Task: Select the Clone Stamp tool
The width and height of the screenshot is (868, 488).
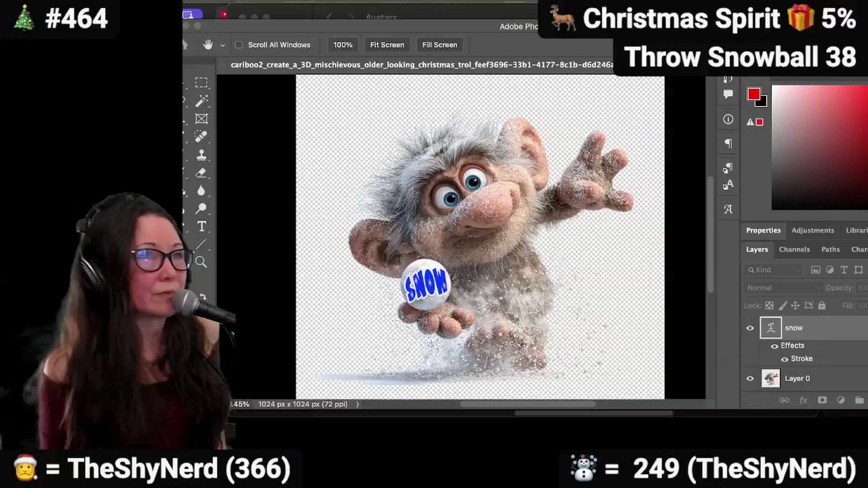Action: 201,155
